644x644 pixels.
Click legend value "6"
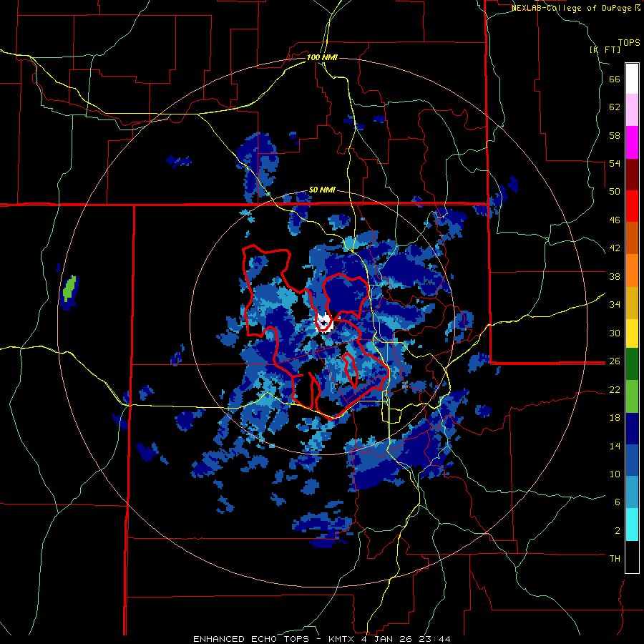[617, 502]
